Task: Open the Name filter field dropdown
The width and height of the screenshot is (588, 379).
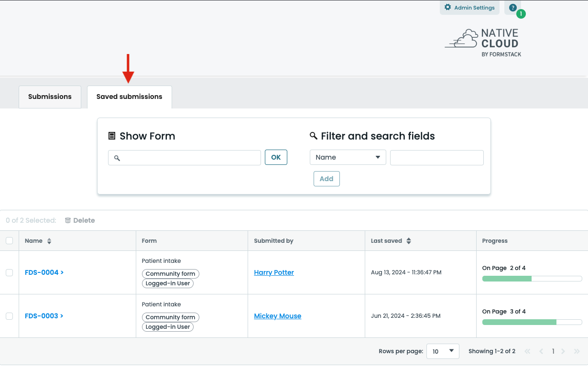Action: [348, 157]
